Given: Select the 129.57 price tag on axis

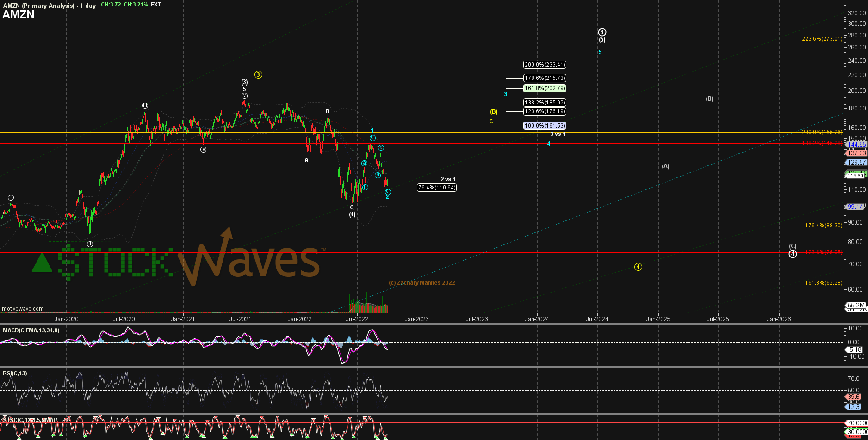Looking at the screenshot, I should [x=856, y=162].
